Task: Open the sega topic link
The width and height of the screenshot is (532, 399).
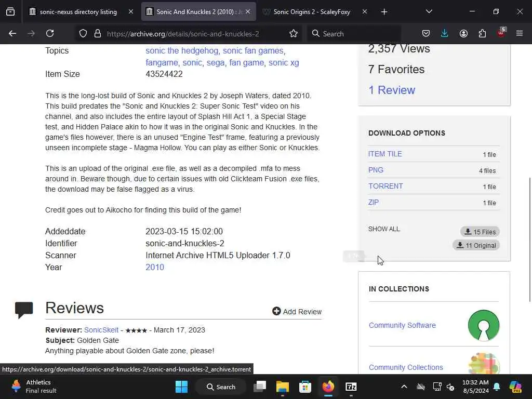Action: click(216, 63)
